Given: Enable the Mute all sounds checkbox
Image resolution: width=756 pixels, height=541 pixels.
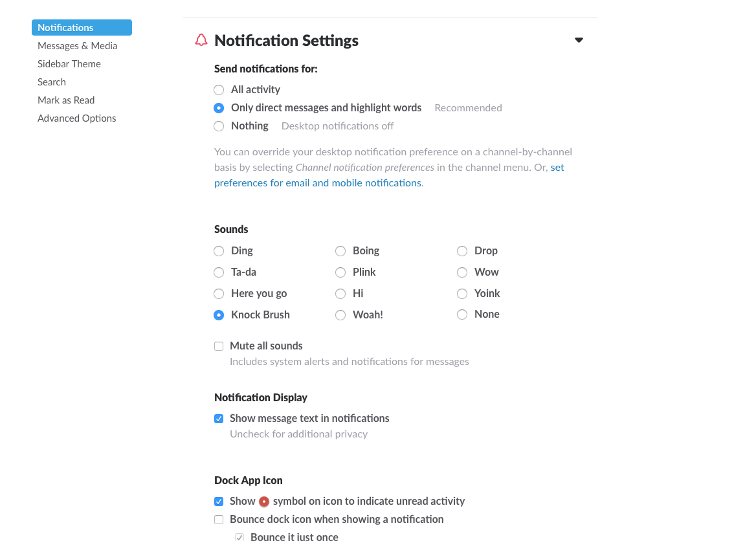Looking at the screenshot, I should click(219, 346).
